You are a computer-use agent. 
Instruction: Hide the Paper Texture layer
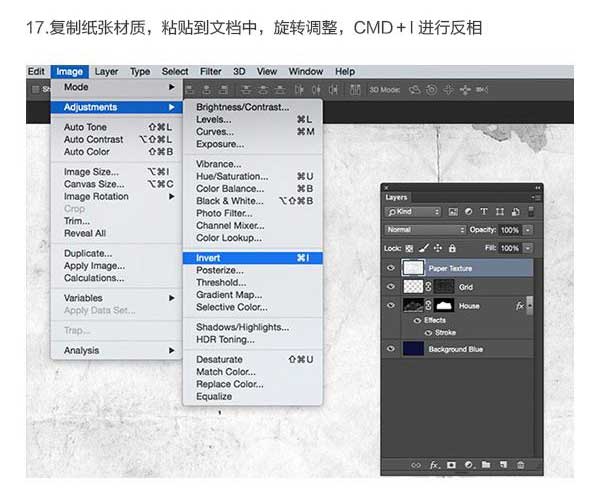pyautogui.click(x=391, y=268)
